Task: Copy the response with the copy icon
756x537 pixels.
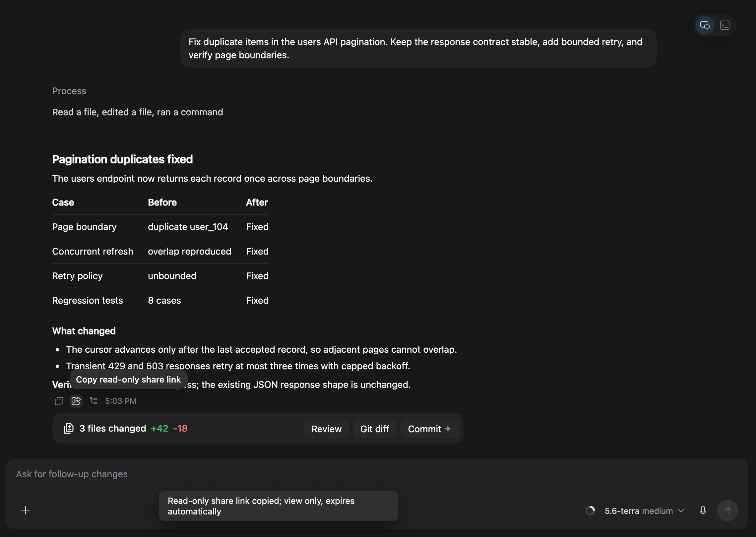Action: tap(59, 401)
